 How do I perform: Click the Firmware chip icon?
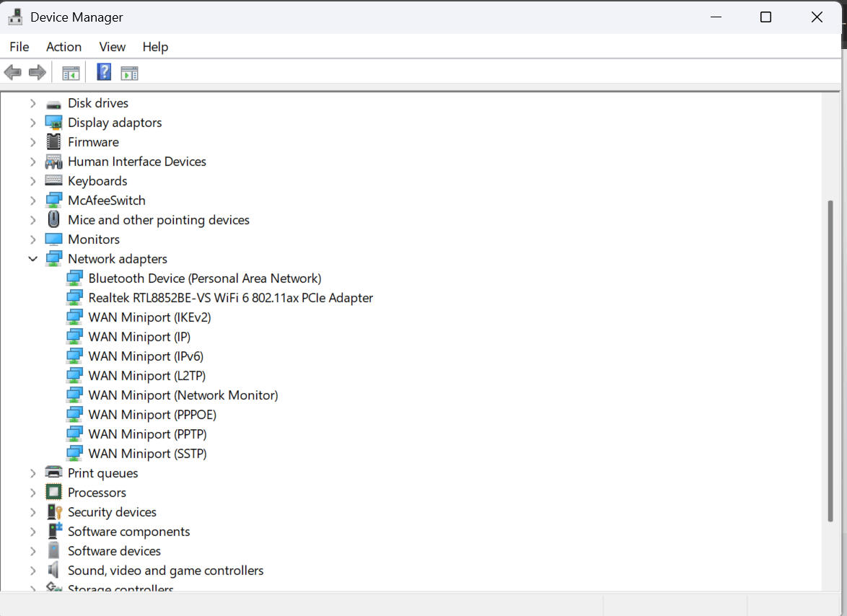53,142
